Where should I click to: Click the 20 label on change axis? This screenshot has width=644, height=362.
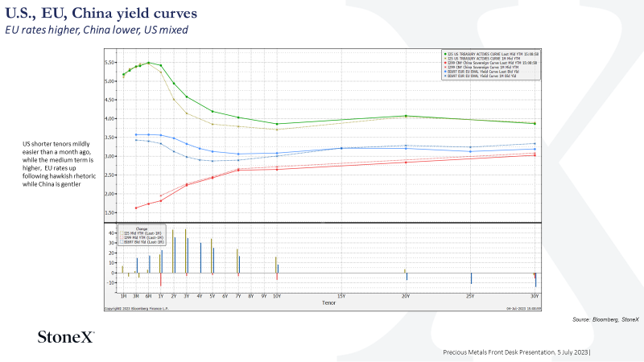(111, 253)
